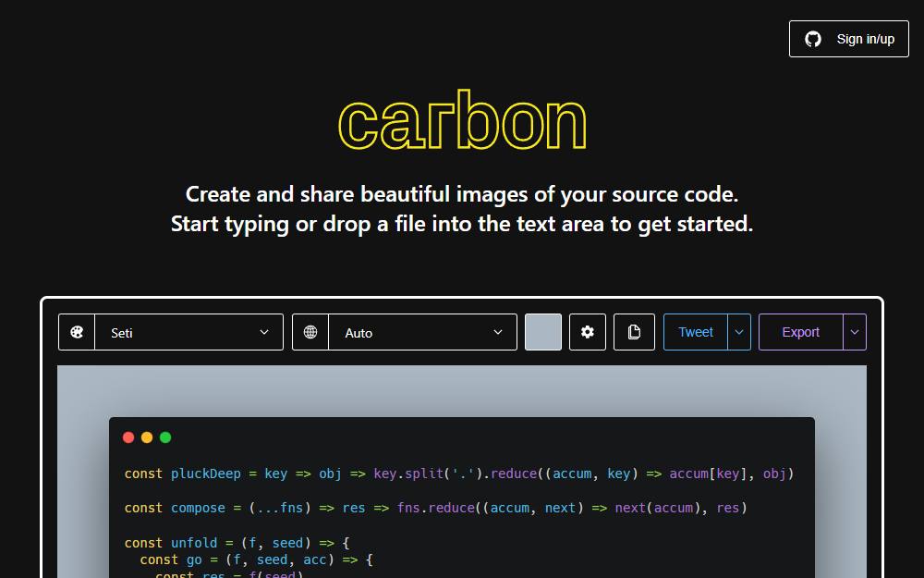Click the theme palette icon

coord(77,332)
